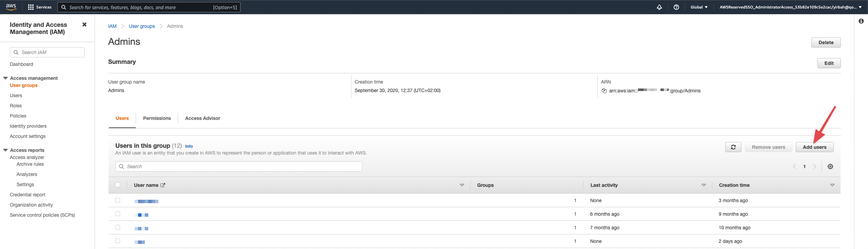Go to next page of users

(x=814, y=166)
